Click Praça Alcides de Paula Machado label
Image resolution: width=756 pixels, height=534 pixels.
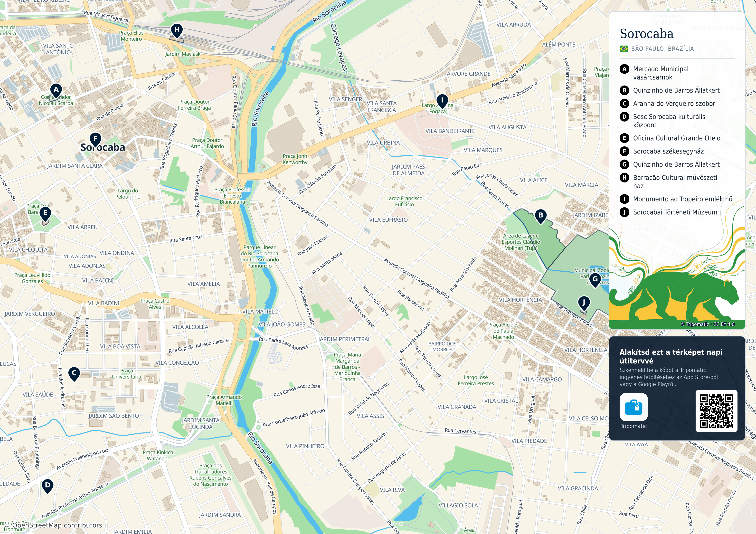coord(503,331)
